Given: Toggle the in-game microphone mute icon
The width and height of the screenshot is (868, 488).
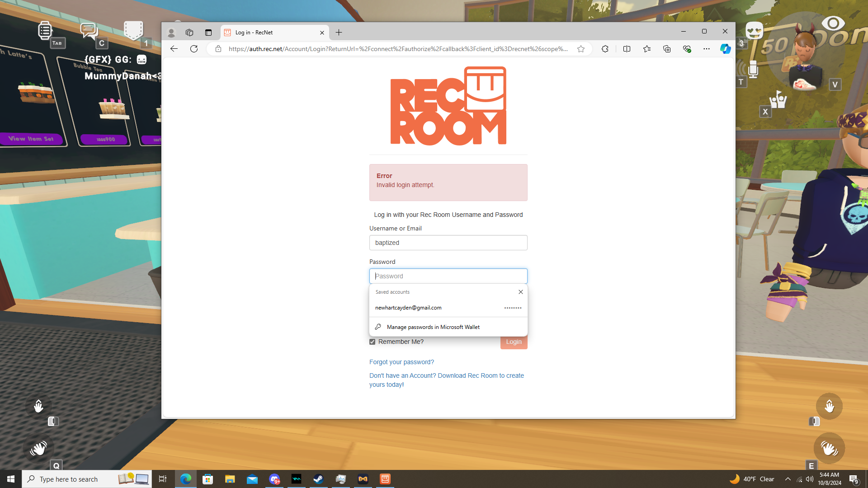Looking at the screenshot, I should click(753, 69).
